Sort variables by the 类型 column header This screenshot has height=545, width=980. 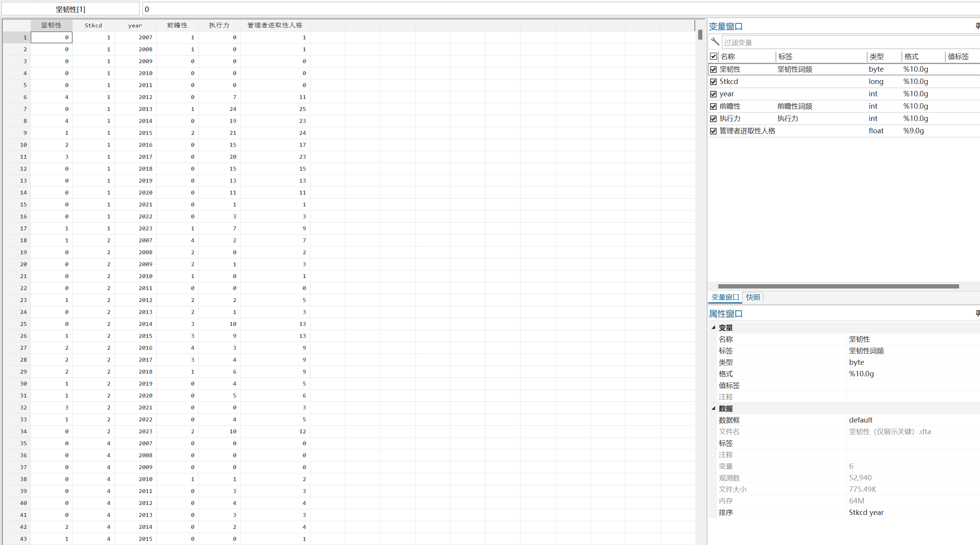point(876,57)
